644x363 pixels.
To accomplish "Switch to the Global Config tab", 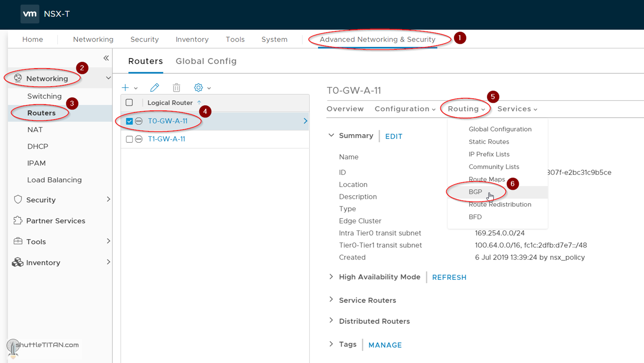I will click(x=206, y=61).
